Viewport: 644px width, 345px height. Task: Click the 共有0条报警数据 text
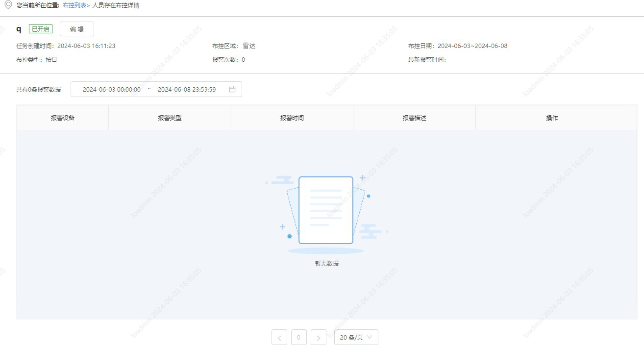(x=39, y=90)
